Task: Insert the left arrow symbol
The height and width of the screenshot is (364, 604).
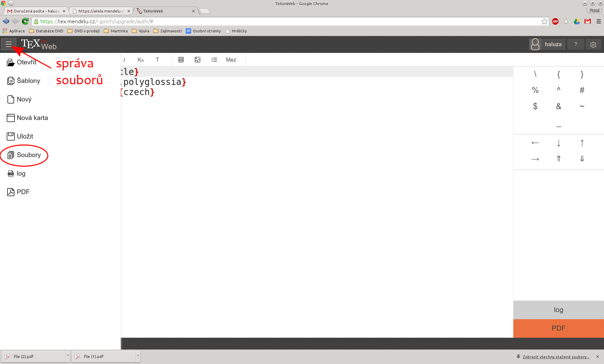Action: [x=535, y=143]
